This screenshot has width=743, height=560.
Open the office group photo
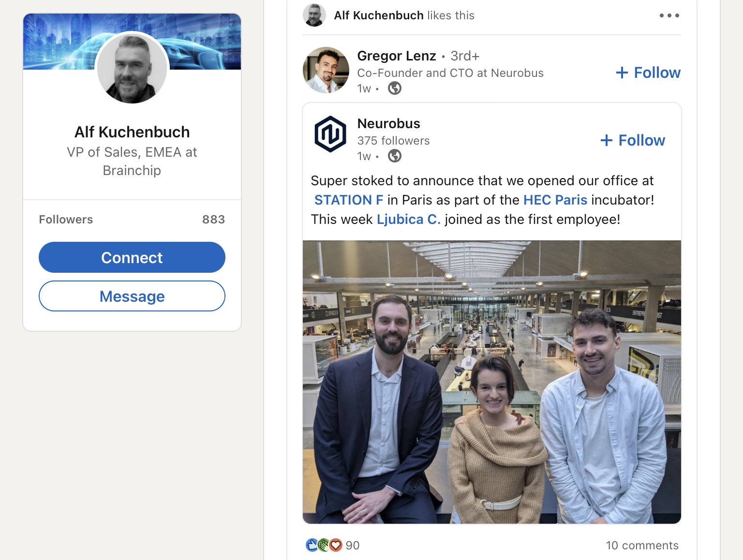click(x=491, y=382)
